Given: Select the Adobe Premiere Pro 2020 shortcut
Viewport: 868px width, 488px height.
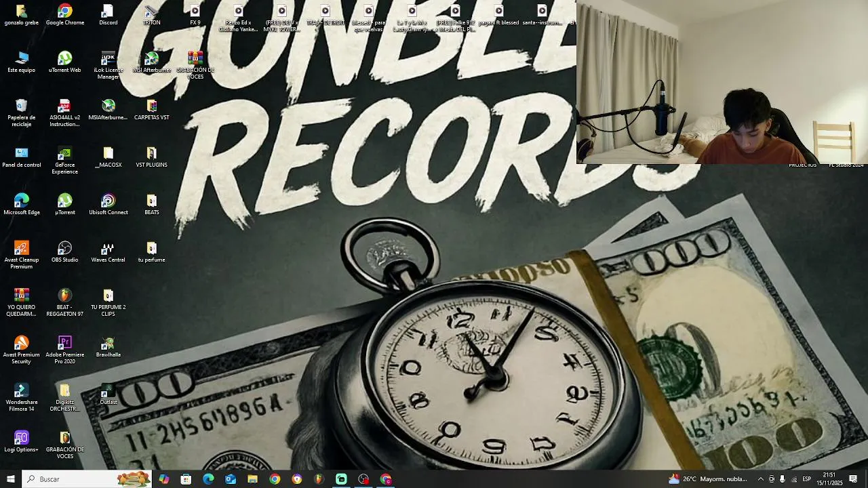Looking at the screenshot, I should coord(65,350).
